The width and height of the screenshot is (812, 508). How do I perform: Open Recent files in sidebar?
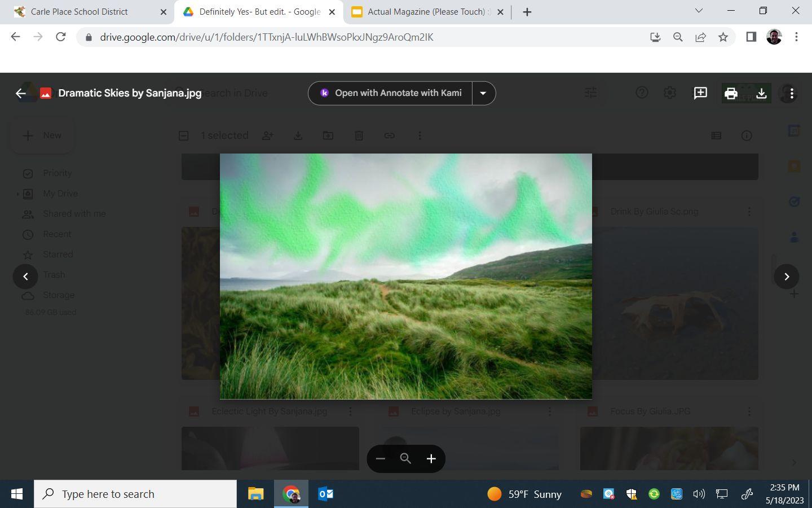[x=57, y=234]
